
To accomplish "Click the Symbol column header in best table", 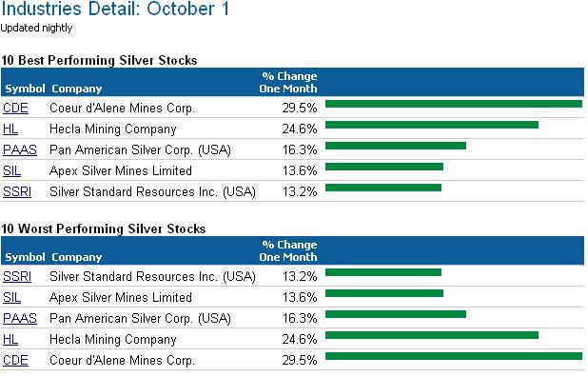I will 25,89.
